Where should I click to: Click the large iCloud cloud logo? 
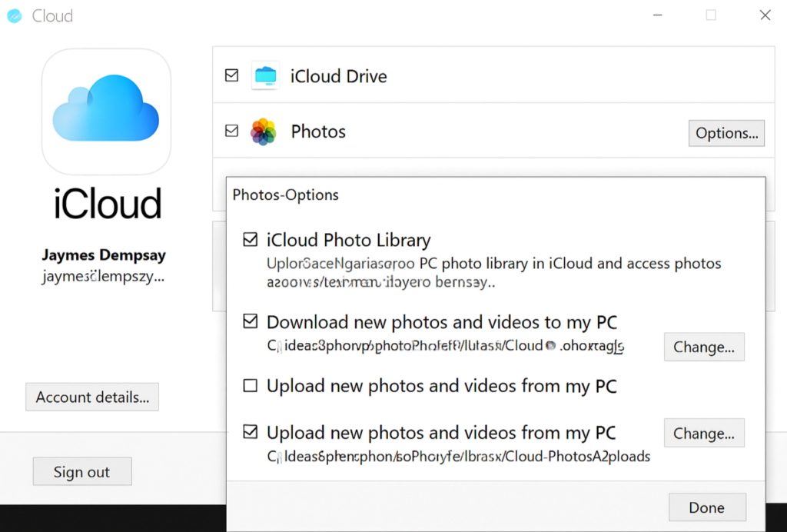pyautogui.click(x=106, y=111)
